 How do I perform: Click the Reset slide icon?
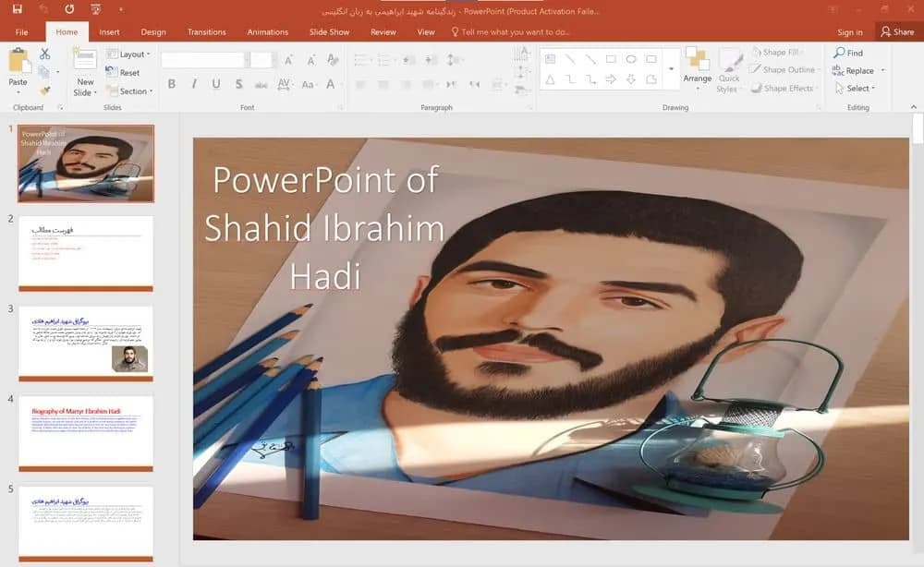pyautogui.click(x=112, y=72)
